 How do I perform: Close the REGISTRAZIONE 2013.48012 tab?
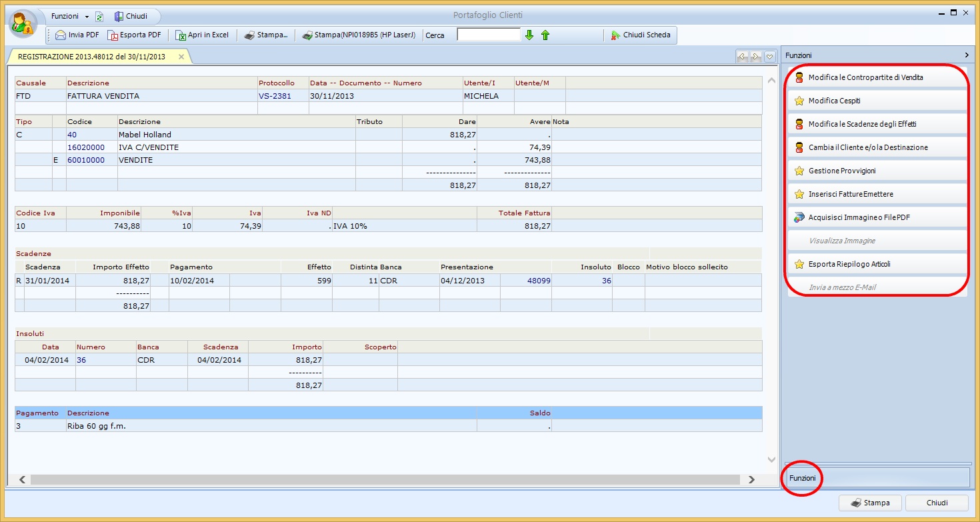click(181, 57)
